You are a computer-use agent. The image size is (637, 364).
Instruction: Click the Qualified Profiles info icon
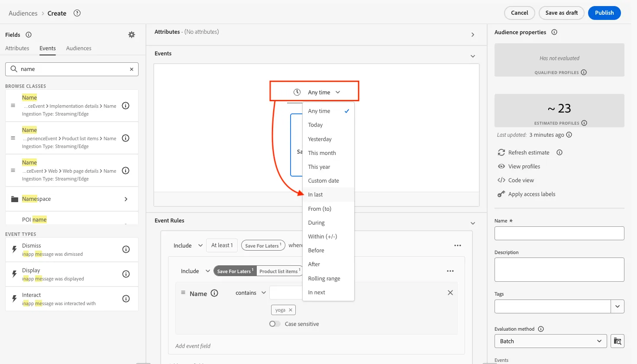pyautogui.click(x=584, y=72)
